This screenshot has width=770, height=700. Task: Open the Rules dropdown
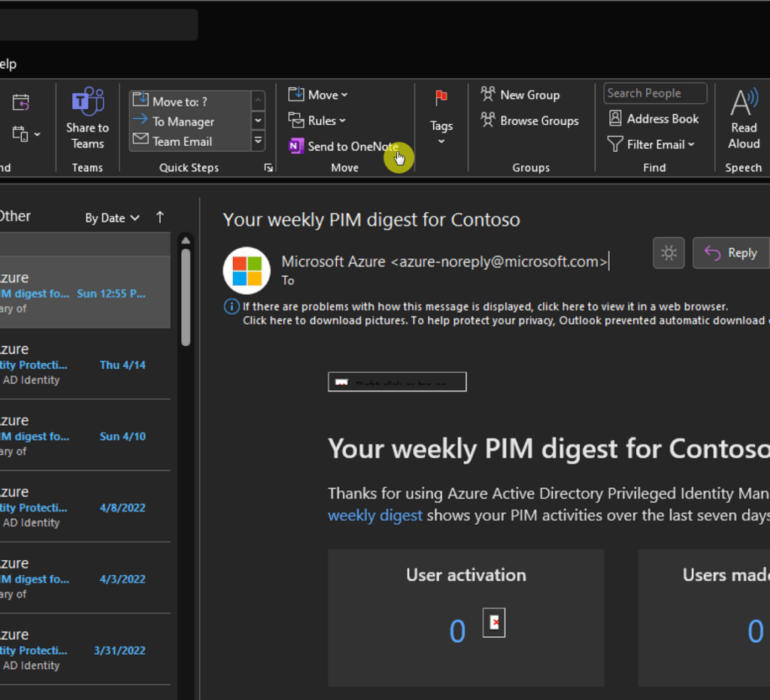pyautogui.click(x=317, y=121)
